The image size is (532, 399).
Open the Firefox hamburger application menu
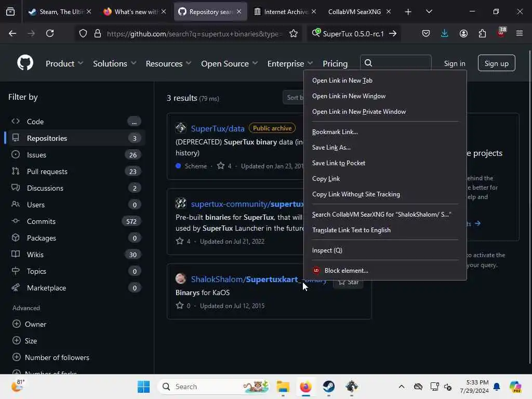520,33
